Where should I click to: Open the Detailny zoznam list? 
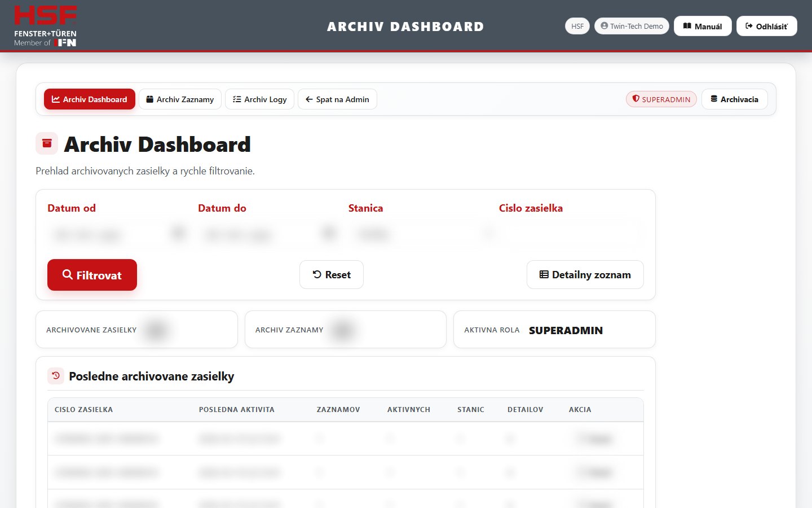pyautogui.click(x=585, y=275)
